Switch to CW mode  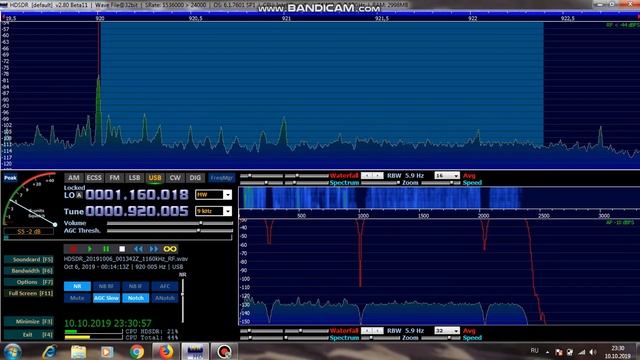pyautogui.click(x=175, y=178)
